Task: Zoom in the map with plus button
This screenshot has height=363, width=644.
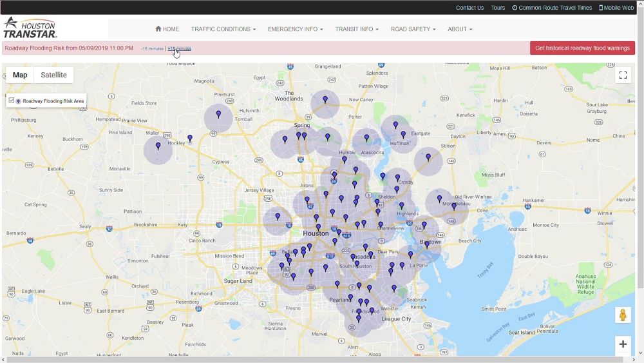Action: pos(623,344)
